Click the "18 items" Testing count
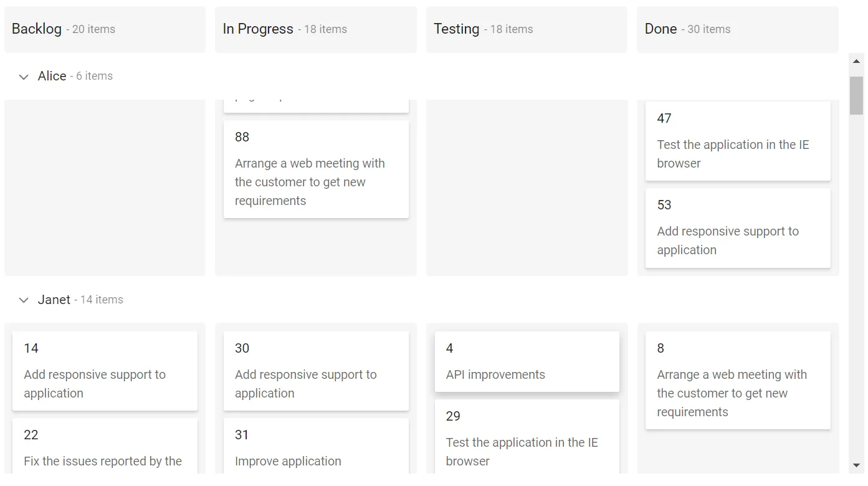The image size is (868, 486). pyautogui.click(x=512, y=29)
